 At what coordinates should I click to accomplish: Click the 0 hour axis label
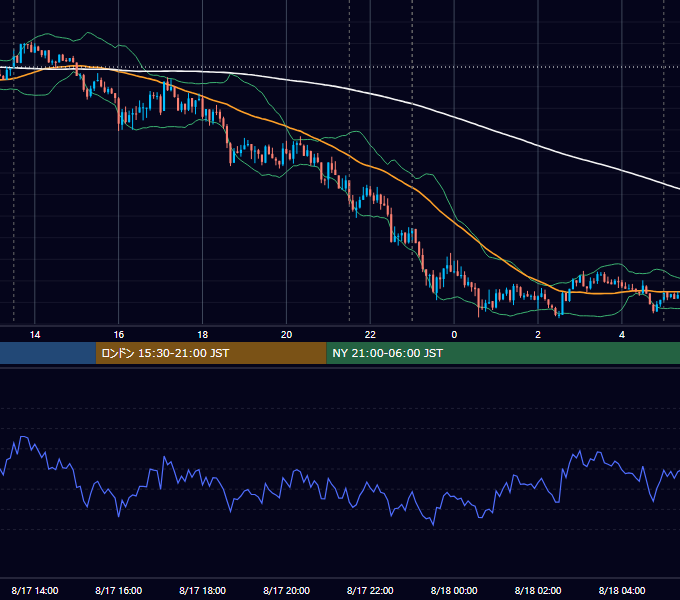454,335
